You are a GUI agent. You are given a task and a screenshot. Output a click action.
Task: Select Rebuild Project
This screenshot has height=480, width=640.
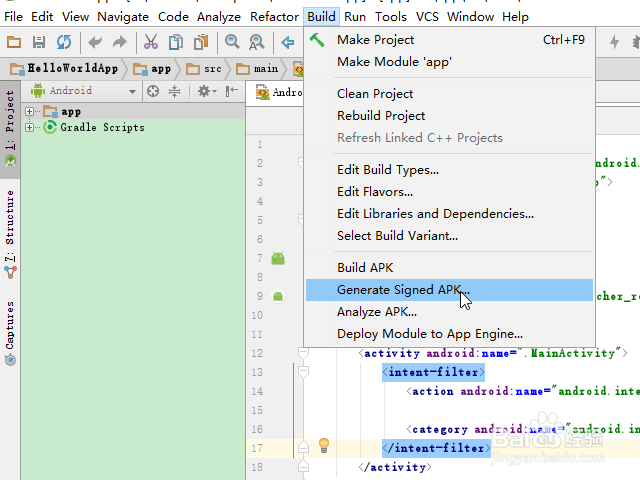tap(449, 116)
